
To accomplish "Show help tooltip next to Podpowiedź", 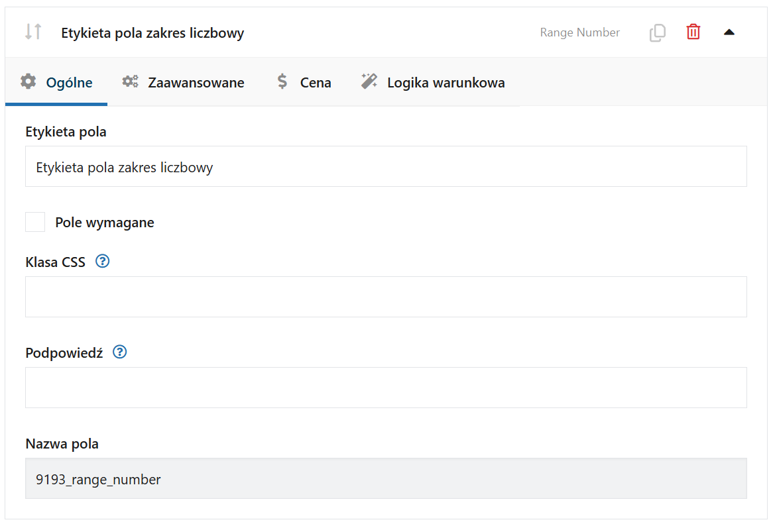I will 120,352.
